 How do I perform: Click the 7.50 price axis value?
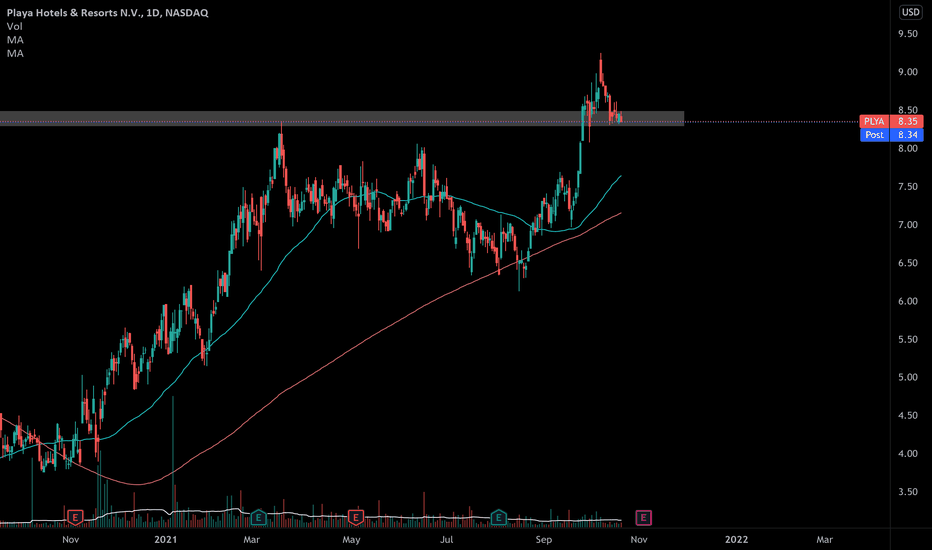point(908,187)
